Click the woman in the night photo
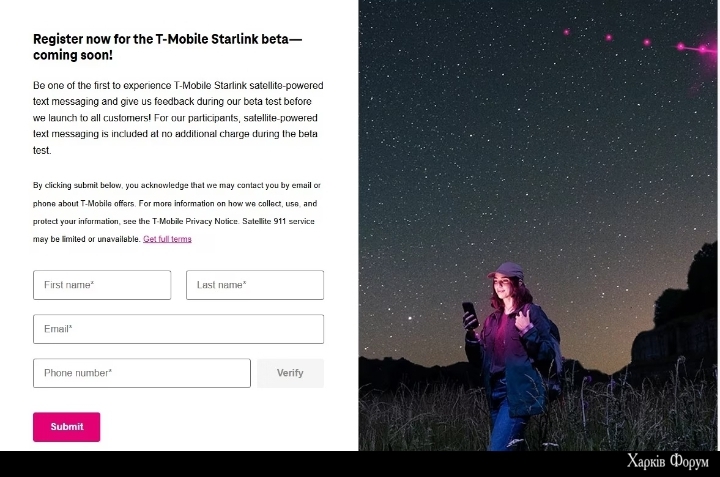Viewport: 720px width, 477px height. (x=510, y=356)
